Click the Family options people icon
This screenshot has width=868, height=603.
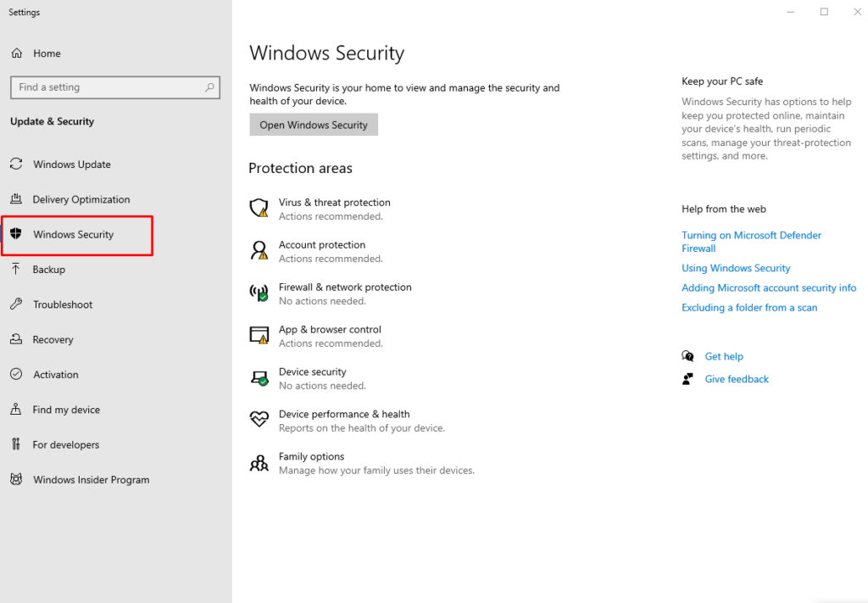pos(259,462)
